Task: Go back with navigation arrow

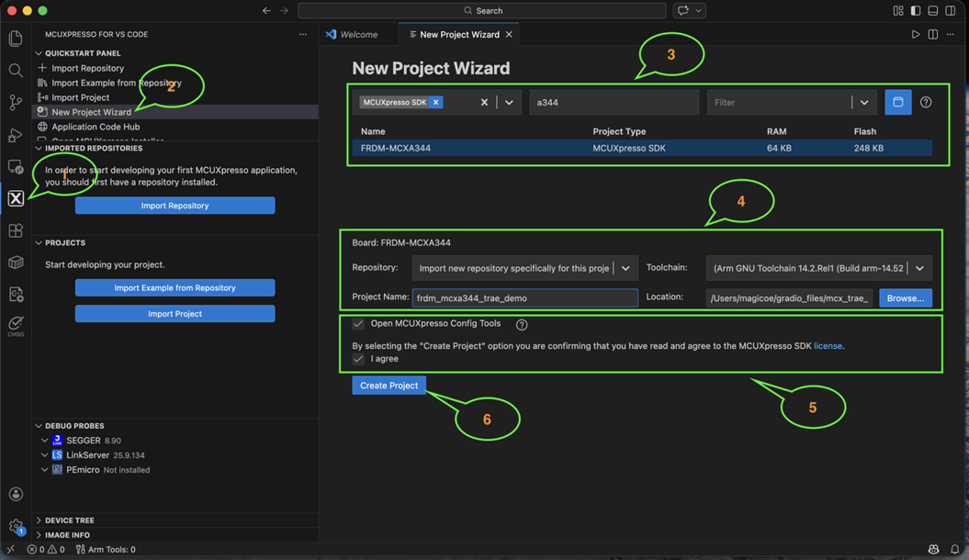Action: [x=266, y=10]
